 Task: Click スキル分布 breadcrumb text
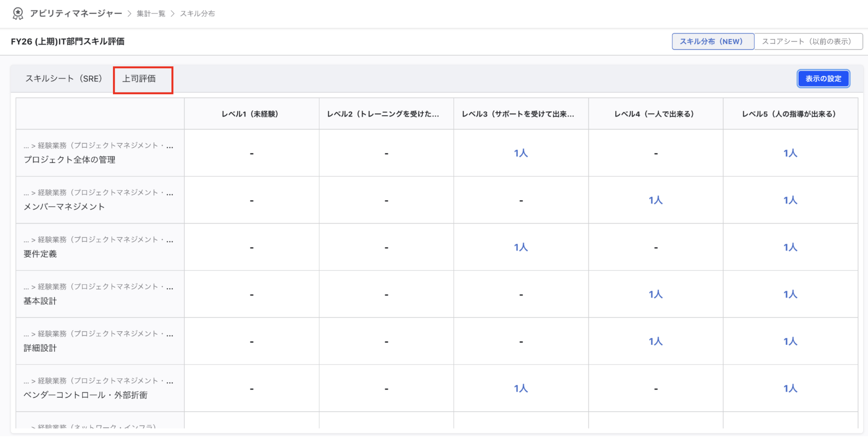pos(198,13)
